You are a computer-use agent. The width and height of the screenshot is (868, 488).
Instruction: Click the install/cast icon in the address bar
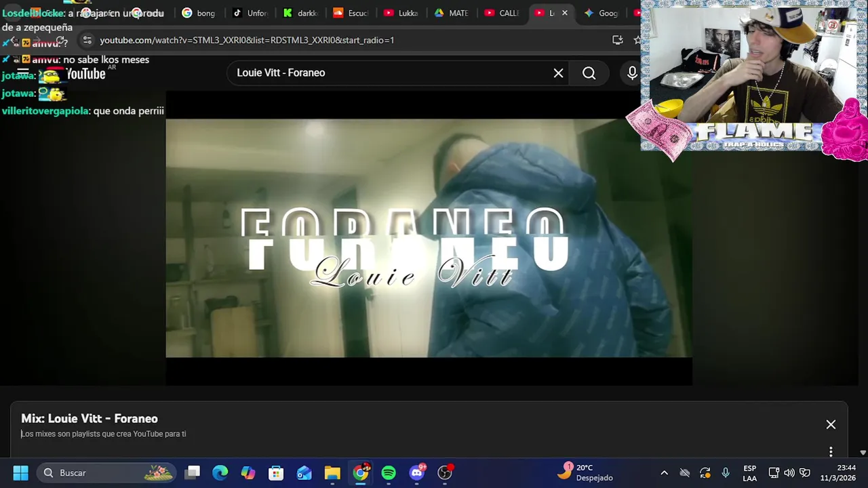coord(617,40)
